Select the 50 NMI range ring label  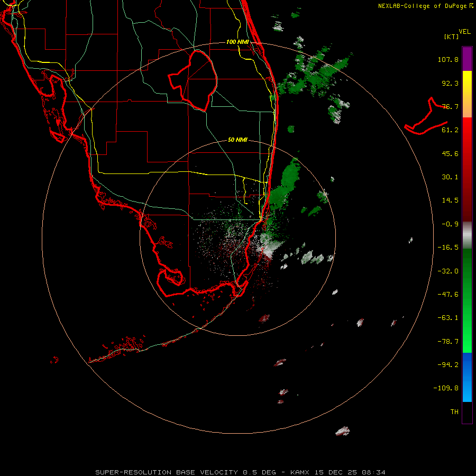[x=237, y=140]
